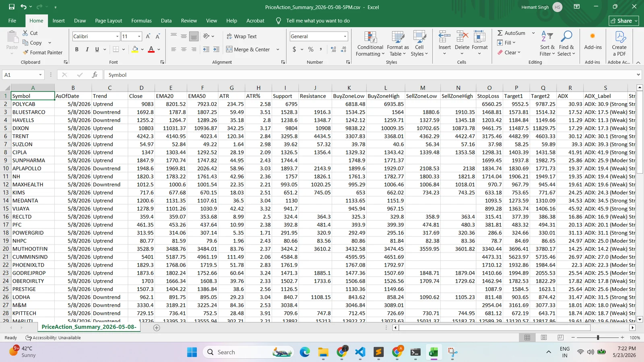Open Find & Select menu
The width and height of the screenshot is (644, 362).
pos(566,43)
